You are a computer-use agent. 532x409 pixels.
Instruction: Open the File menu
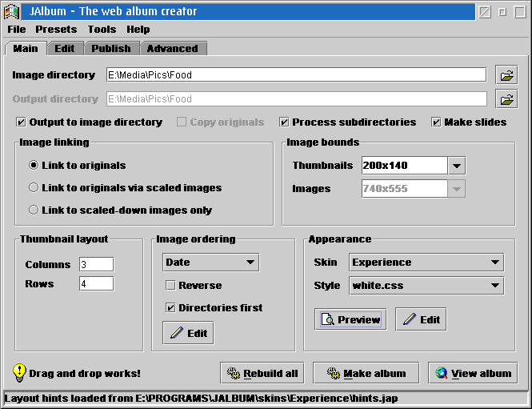pos(17,30)
